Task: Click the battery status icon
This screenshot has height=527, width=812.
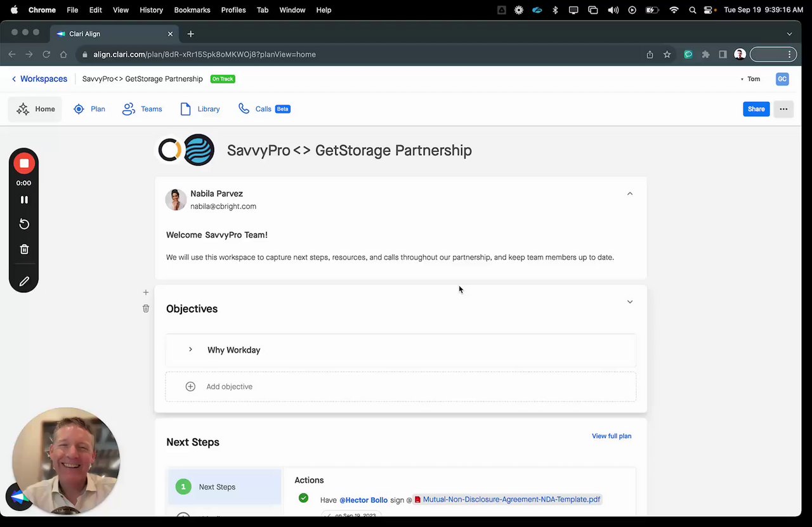Action: (652, 10)
